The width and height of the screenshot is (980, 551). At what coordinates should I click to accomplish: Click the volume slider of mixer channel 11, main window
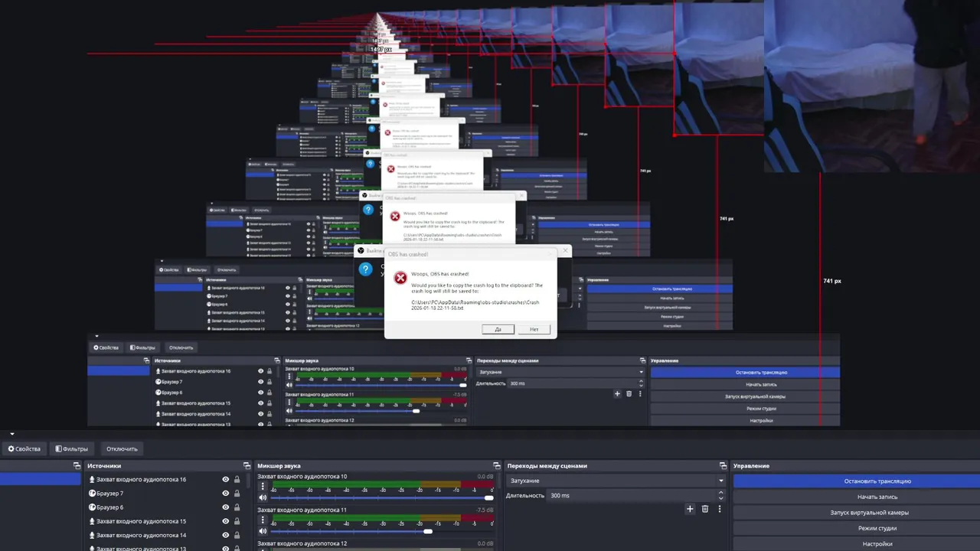tap(382, 531)
